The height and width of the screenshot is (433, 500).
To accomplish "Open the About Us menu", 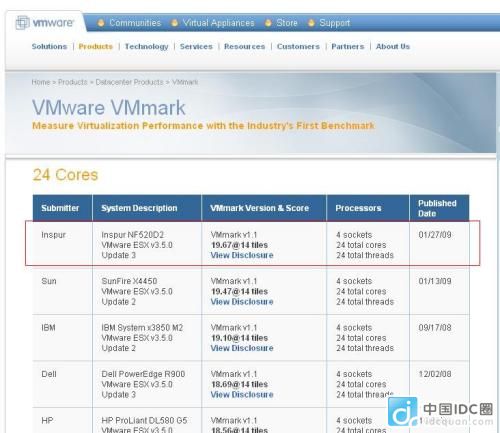I will (393, 46).
